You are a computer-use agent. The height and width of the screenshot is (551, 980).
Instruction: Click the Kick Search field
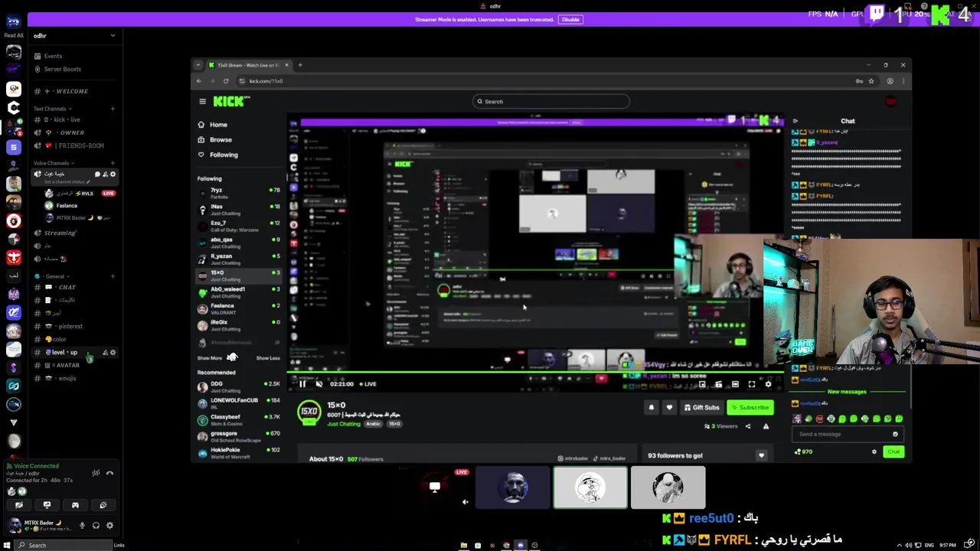pyautogui.click(x=550, y=101)
